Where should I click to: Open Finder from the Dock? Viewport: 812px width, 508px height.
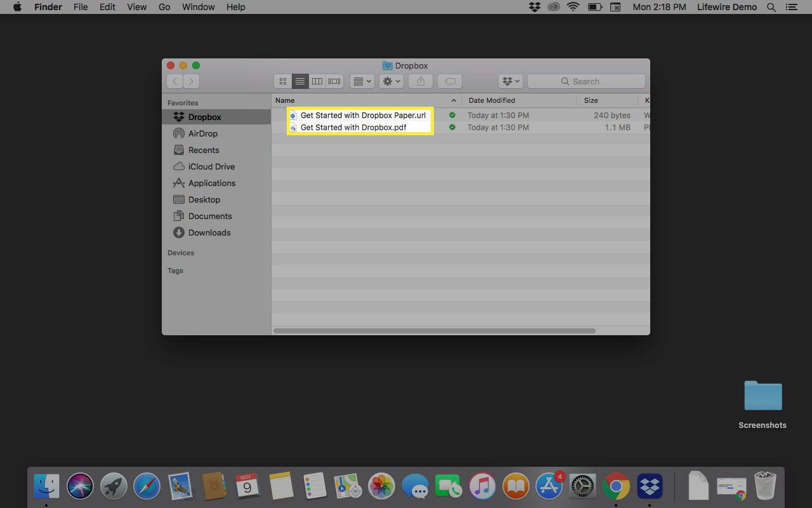click(46, 486)
